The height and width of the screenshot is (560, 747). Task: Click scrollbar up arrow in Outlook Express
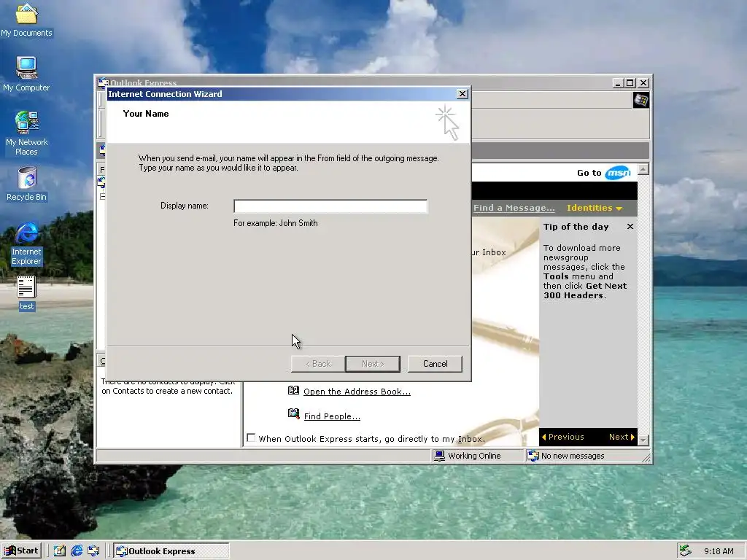(x=643, y=169)
